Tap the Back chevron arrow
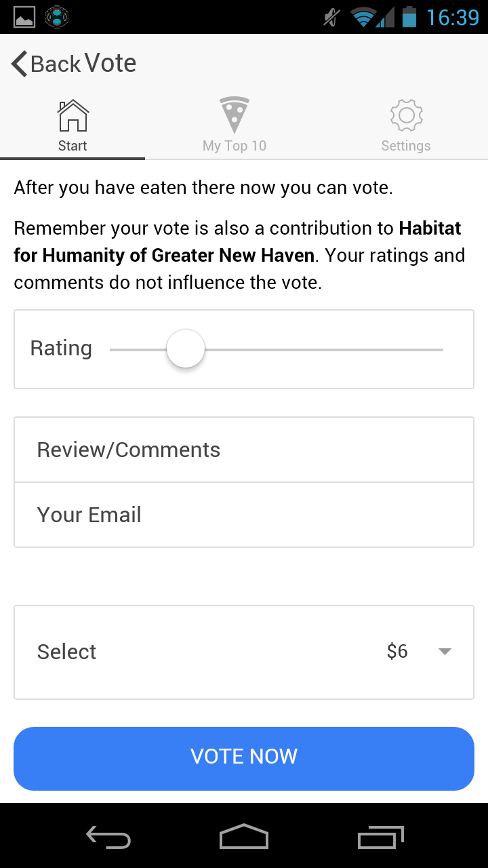Image resolution: width=488 pixels, height=868 pixels. coord(19,64)
